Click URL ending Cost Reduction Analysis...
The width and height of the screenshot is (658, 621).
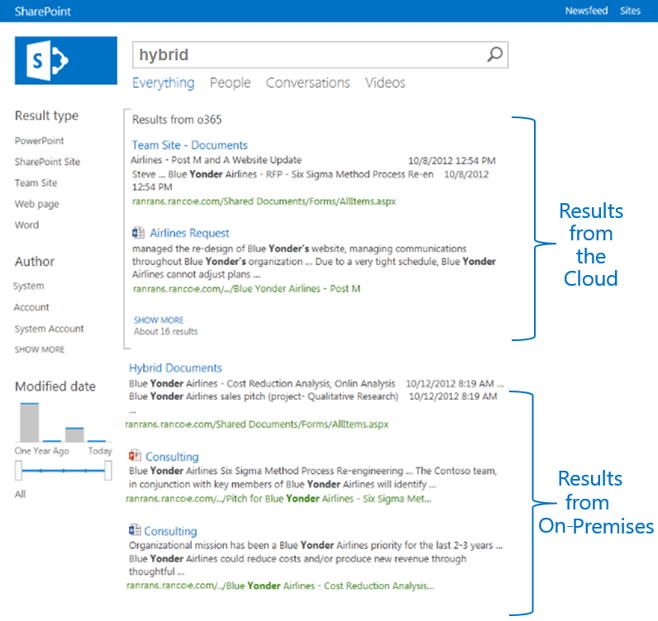point(280,586)
